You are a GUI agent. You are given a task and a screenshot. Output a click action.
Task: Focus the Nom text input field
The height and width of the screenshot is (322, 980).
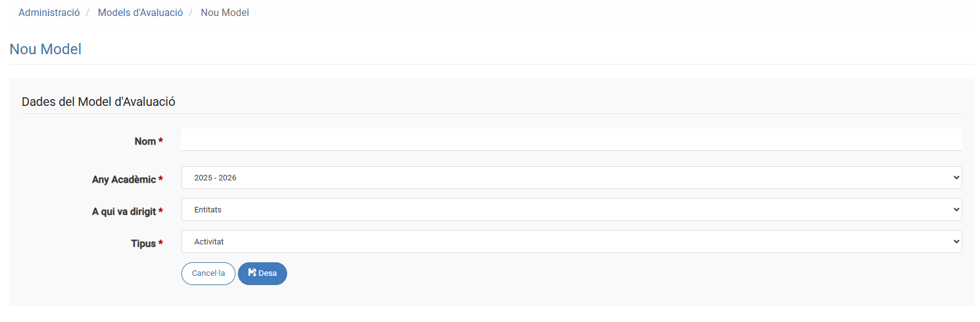[x=571, y=139]
